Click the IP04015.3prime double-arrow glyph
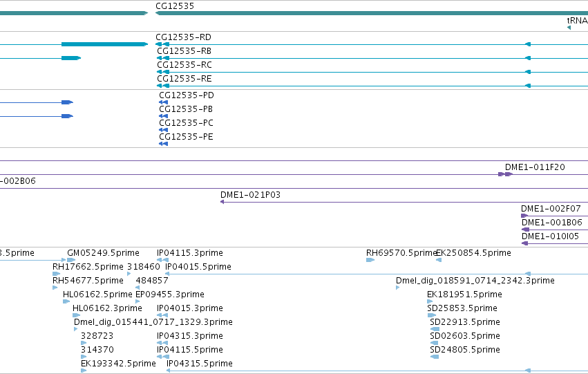The image size is (588, 374). [162, 315]
